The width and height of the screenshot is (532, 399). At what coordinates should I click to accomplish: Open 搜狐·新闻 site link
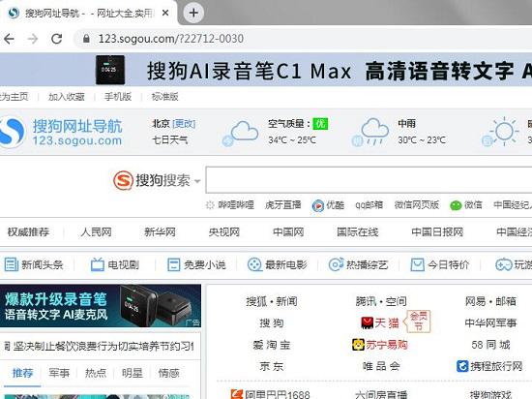(272, 301)
